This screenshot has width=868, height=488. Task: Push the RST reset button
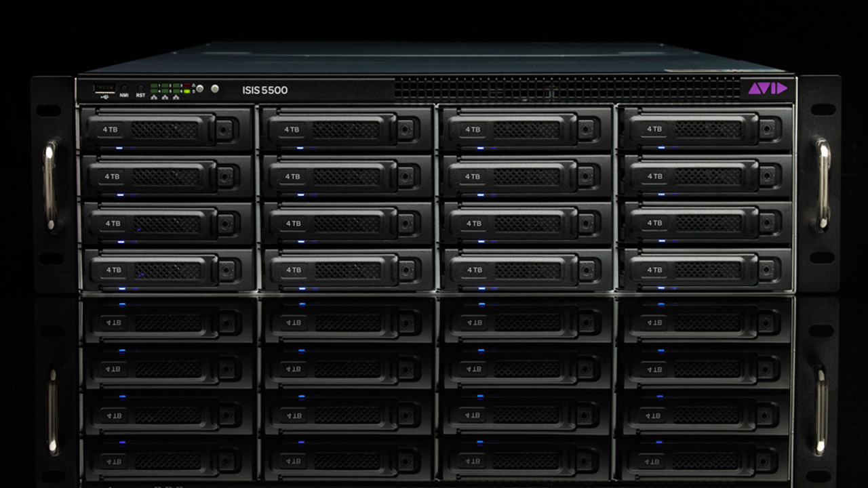click(140, 87)
